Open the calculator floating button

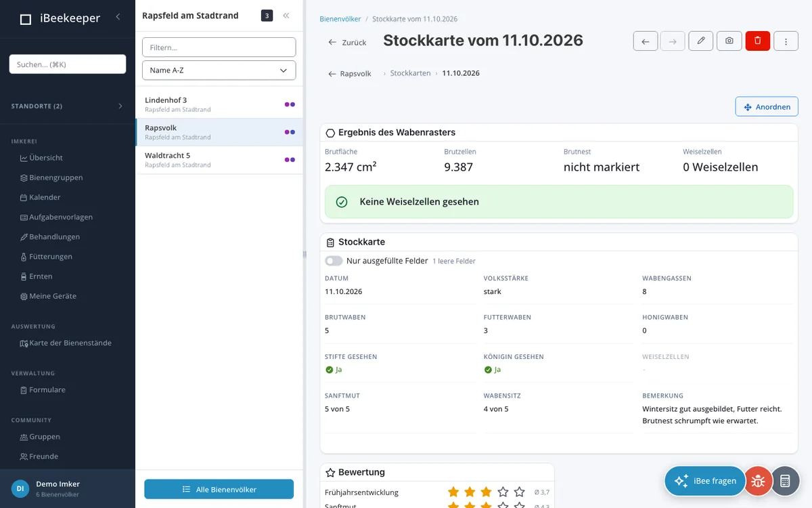pos(786,481)
